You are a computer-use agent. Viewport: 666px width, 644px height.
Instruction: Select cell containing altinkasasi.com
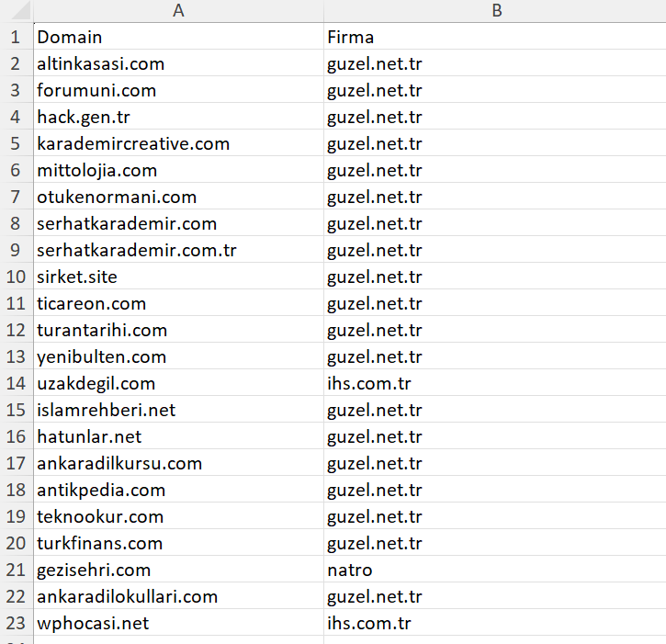[x=178, y=63]
